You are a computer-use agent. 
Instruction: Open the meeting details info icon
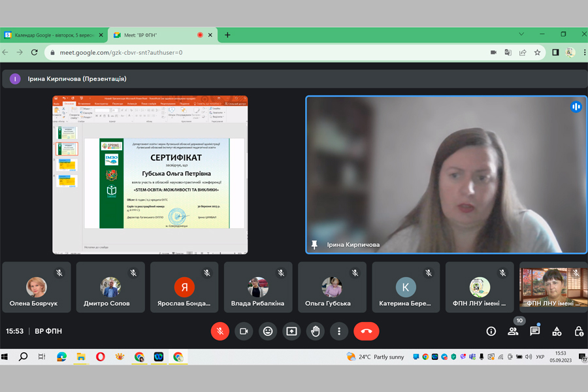[491, 331]
